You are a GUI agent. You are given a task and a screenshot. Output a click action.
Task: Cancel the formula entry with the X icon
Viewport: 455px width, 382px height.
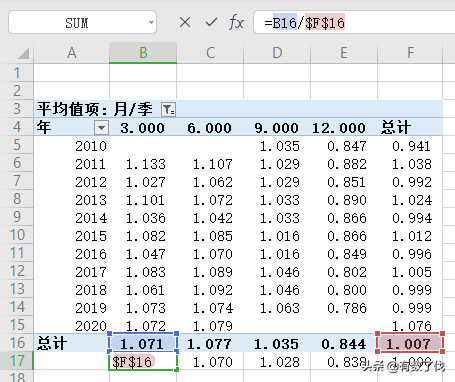point(185,23)
